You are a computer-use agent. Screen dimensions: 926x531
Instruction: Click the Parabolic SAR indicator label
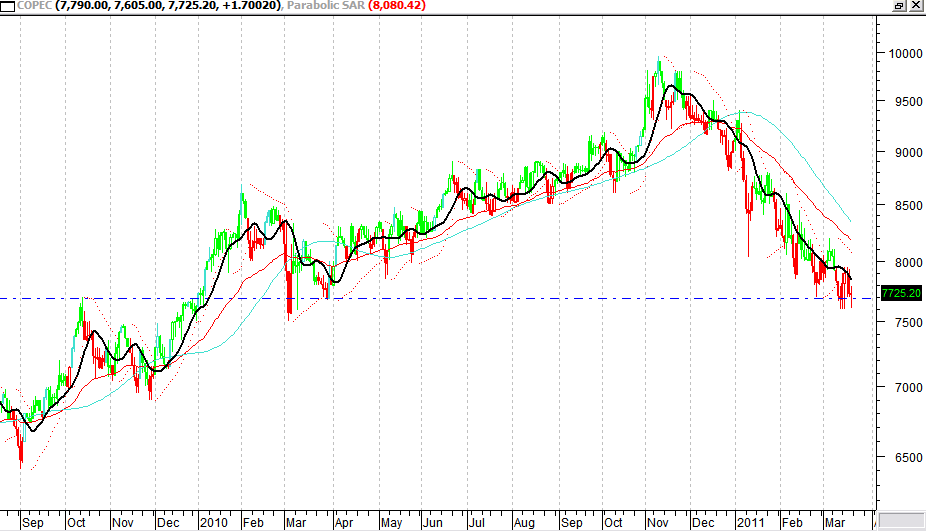pos(326,5)
